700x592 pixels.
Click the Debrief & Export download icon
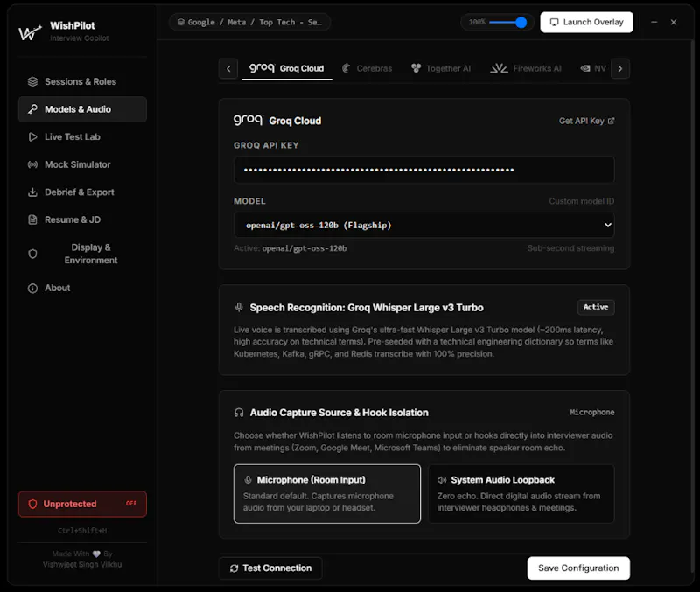[32, 192]
